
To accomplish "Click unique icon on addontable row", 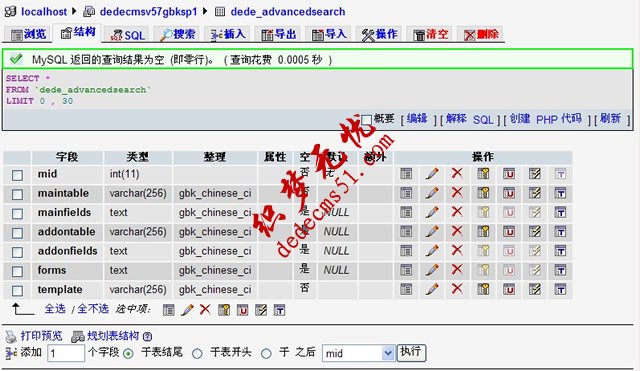I will tap(509, 231).
